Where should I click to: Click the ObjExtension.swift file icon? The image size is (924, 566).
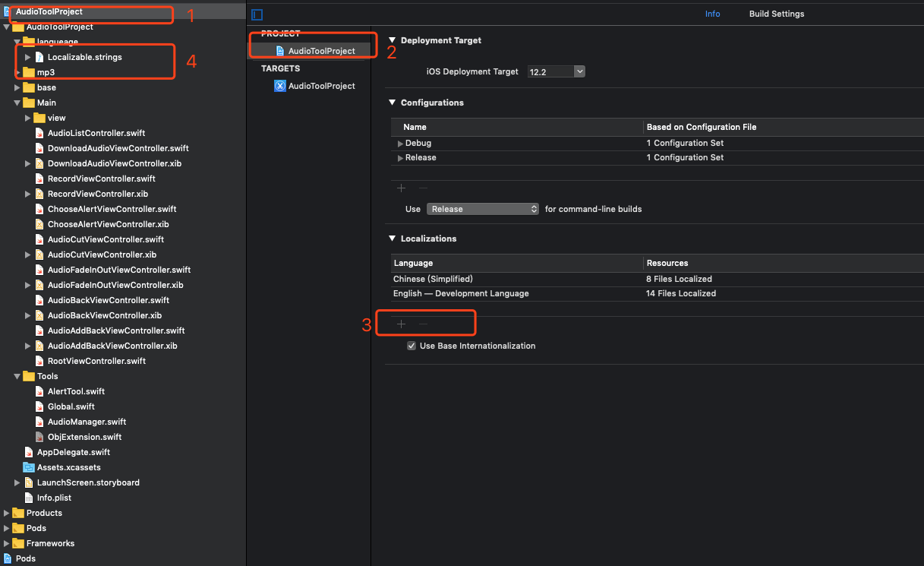tap(39, 437)
